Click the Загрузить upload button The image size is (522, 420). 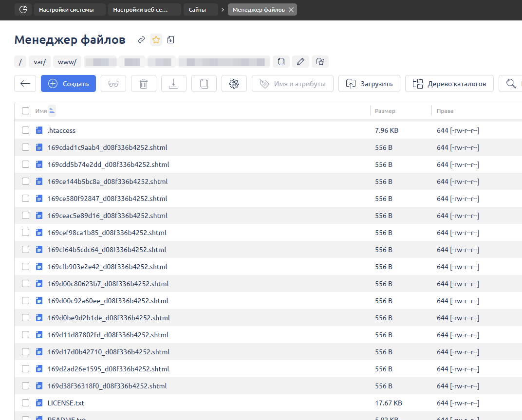(369, 84)
